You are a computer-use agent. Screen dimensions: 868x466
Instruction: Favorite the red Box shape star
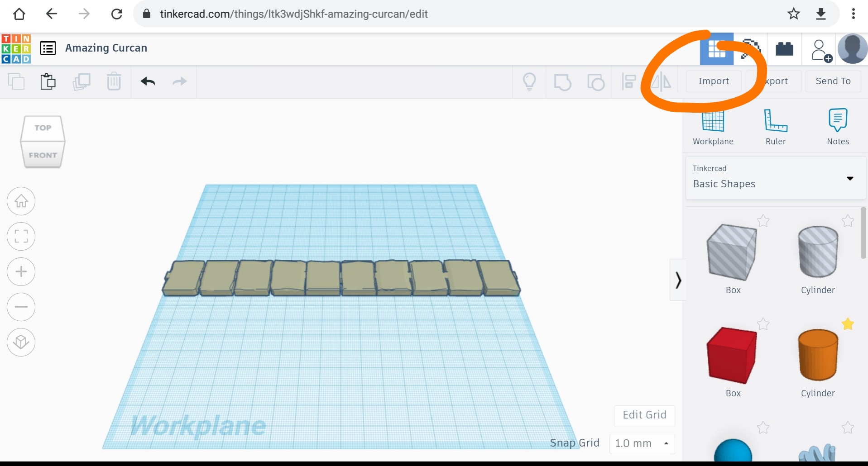(x=763, y=324)
